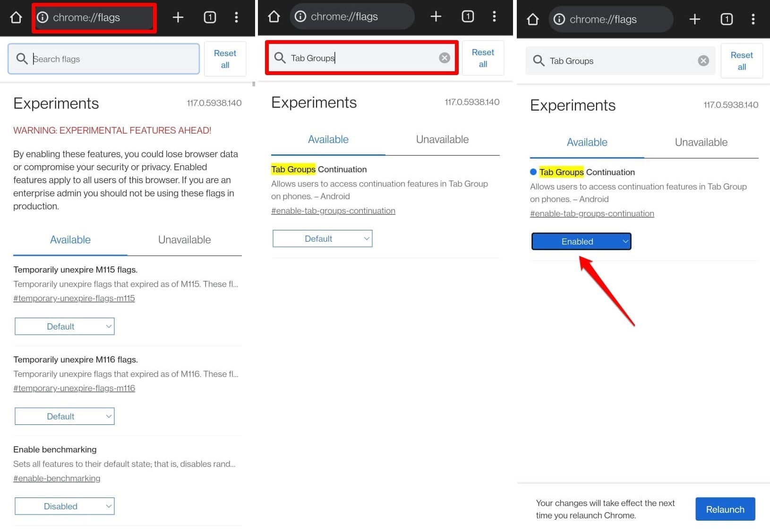Viewport: 770px width, 532px height.
Task: Click the Experiments heading in right screenshot
Action: (573, 105)
